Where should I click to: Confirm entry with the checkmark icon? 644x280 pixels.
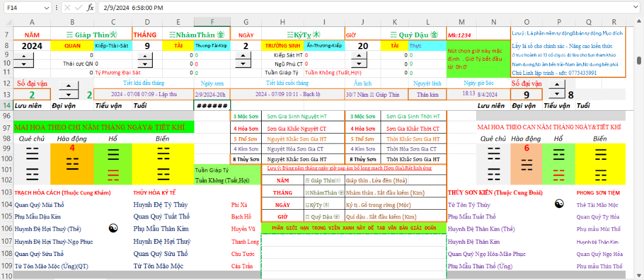click(78, 8)
